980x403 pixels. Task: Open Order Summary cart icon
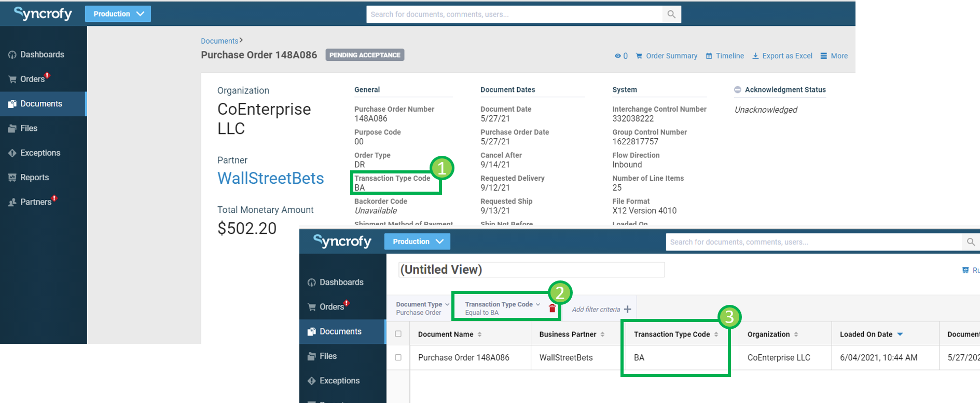tap(639, 56)
